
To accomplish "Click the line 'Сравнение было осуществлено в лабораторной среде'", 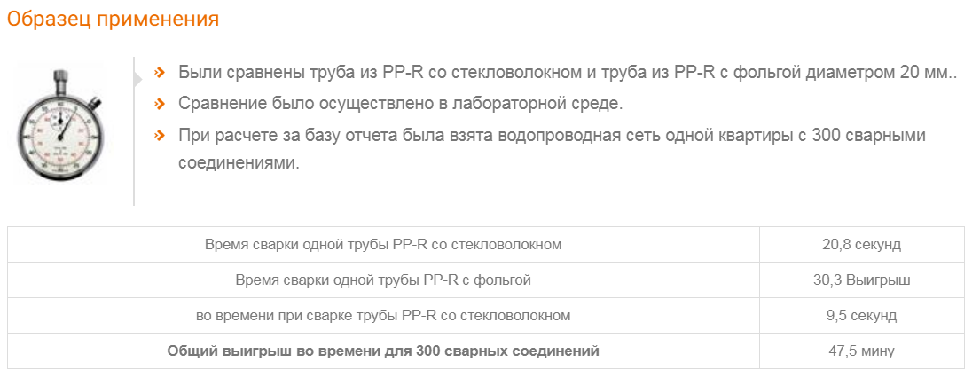I will point(401,104).
